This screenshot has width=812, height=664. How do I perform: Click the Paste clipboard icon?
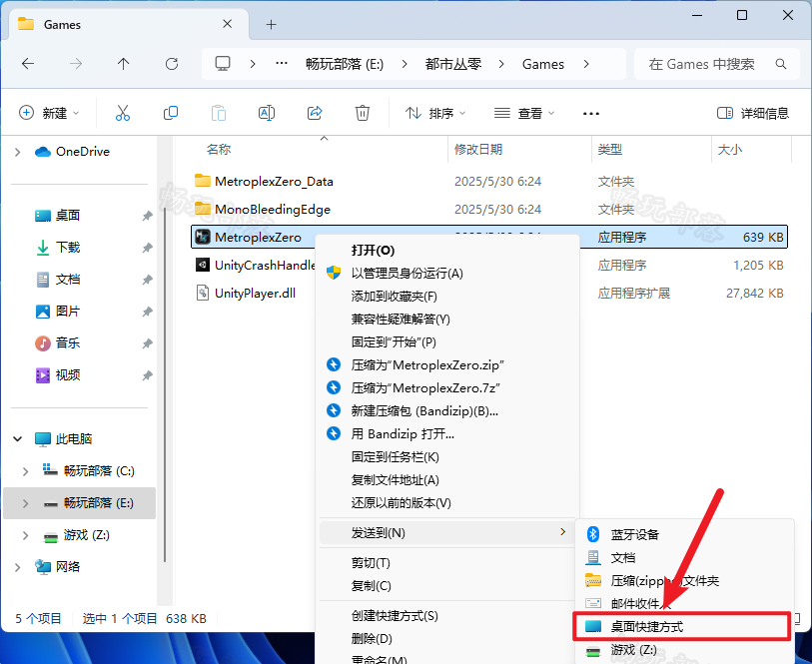click(219, 113)
